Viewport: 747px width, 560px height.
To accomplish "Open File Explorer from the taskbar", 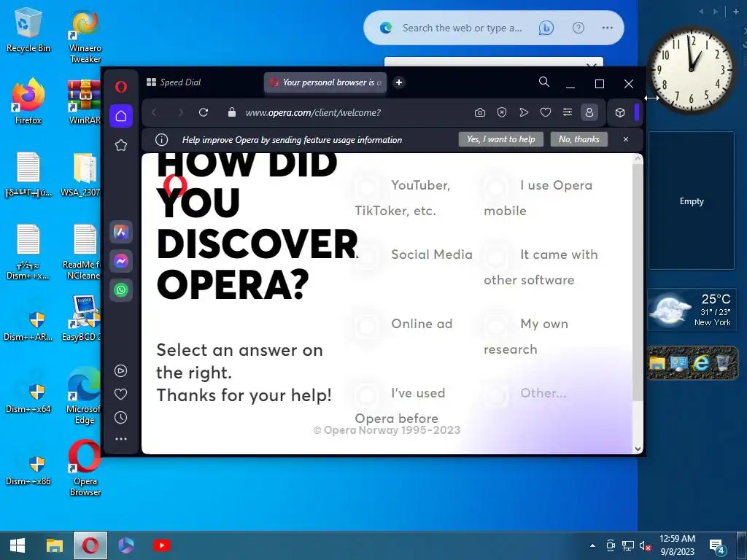I will [x=54, y=545].
